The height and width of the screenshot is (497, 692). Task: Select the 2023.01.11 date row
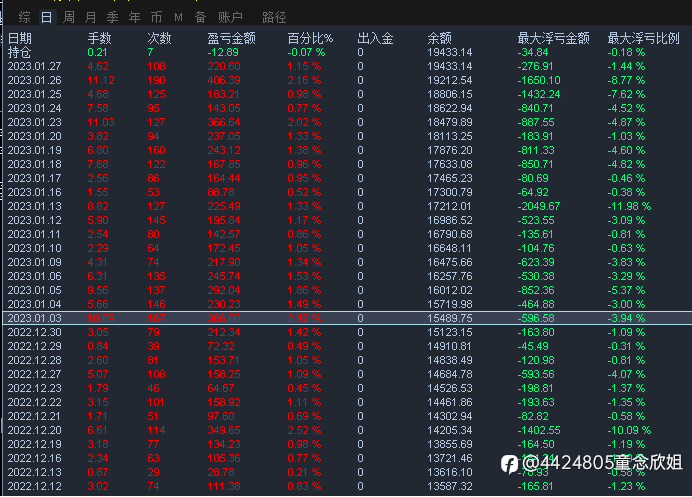(347, 234)
